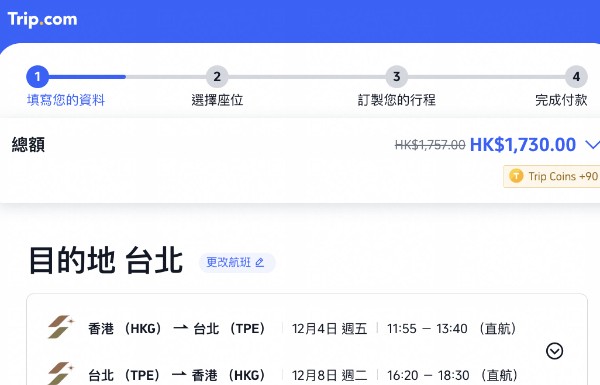Click the 總額 total label
This screenshot has width=600, height=385.
(x=28, y=145)
